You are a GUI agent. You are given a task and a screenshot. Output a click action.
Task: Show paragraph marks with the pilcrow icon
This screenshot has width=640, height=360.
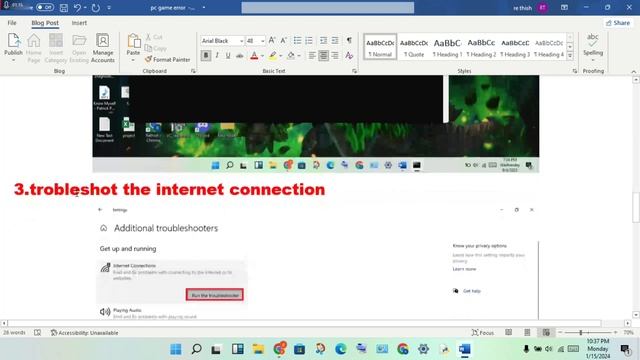[349, 40]
